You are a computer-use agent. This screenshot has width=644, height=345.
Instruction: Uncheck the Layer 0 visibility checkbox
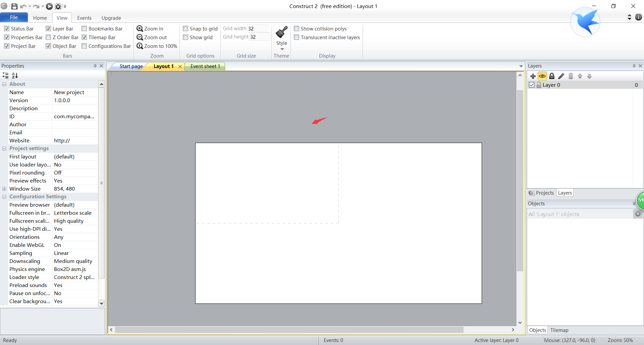(x=532, y=85)
